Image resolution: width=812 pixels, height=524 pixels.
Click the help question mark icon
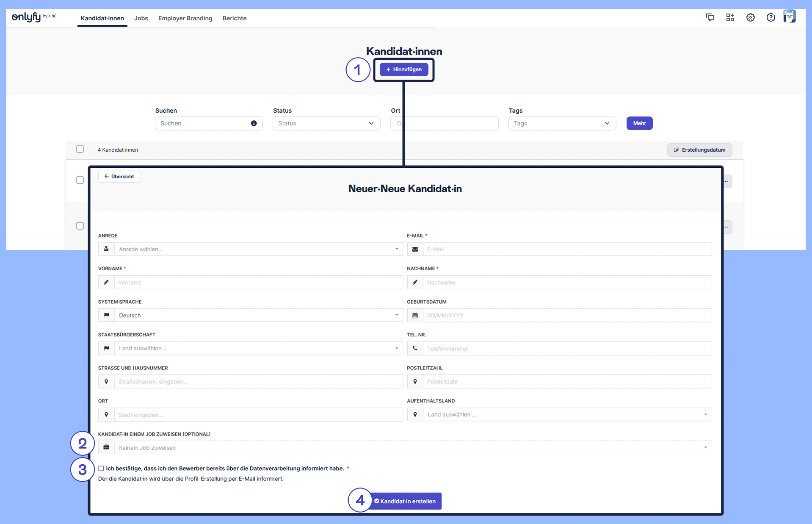tap(771, 17)
